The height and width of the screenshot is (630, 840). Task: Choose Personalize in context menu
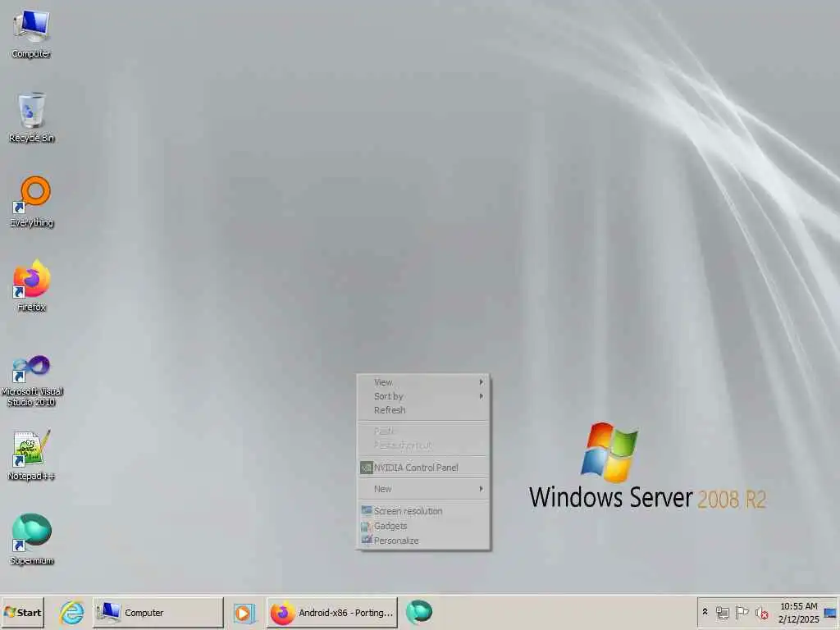tap(423, 541)
